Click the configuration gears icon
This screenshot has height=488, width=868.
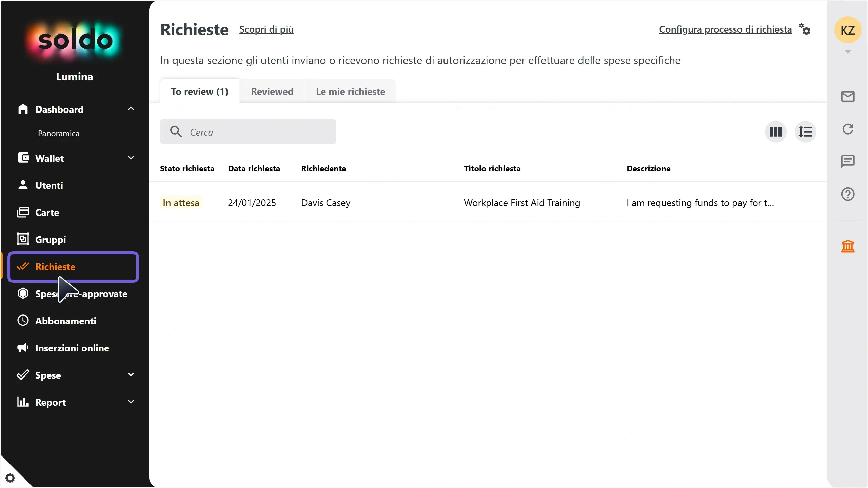coord(805,29)
